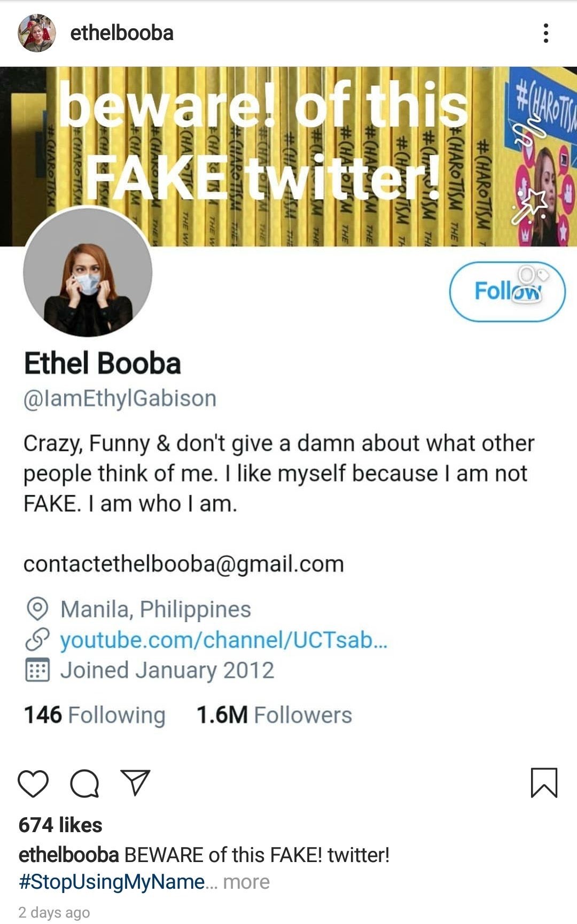The height and width of the screenshot is (924, 577).
Task: Tap the calendar icon beside Joined January 2012
Action: [x=37, y=670]
